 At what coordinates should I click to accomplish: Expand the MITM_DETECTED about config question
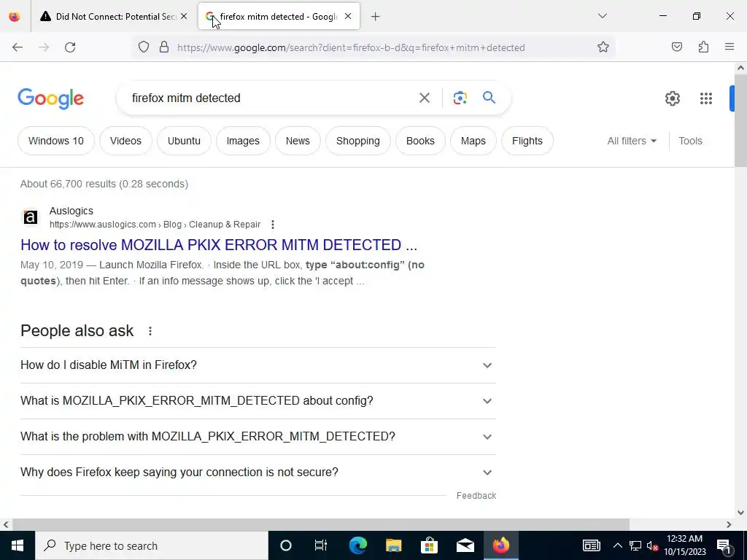click(x=258, y=401)
